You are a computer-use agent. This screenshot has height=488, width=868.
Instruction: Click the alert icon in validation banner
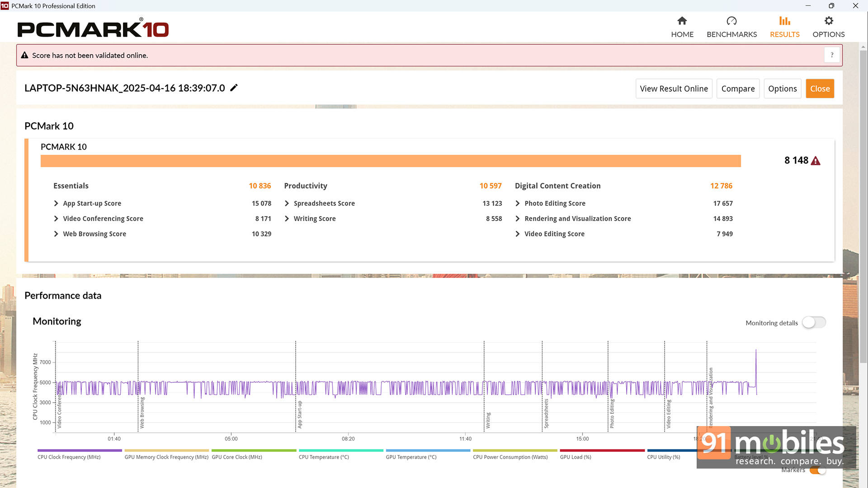[x=25, y=55]
